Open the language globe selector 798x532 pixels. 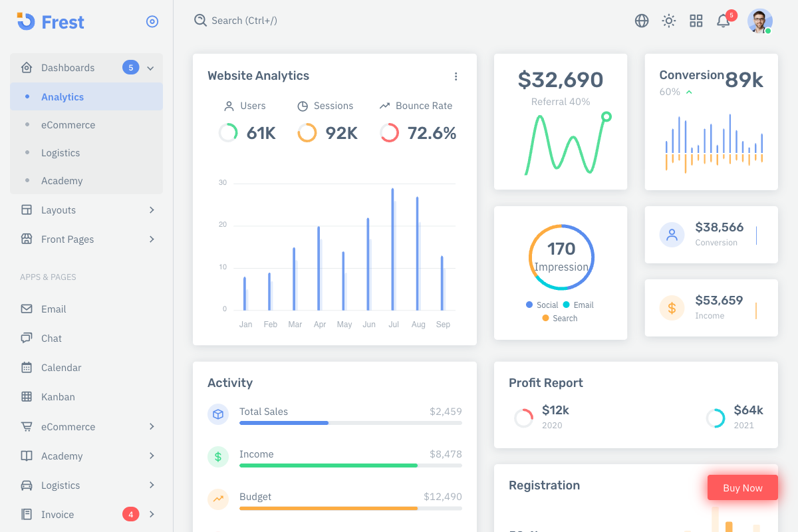tap(641, 21)
